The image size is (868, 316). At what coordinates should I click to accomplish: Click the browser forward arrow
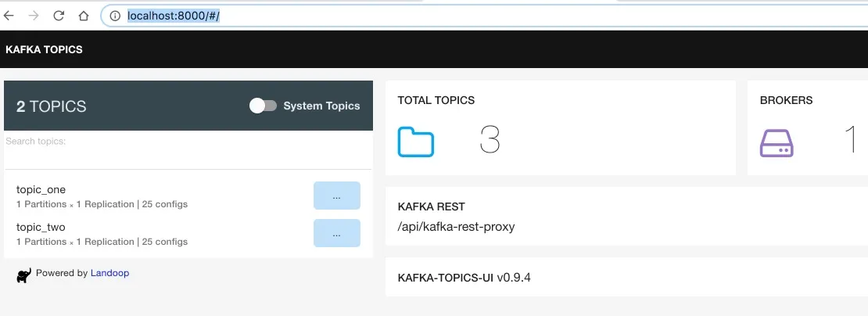point(34,15)
